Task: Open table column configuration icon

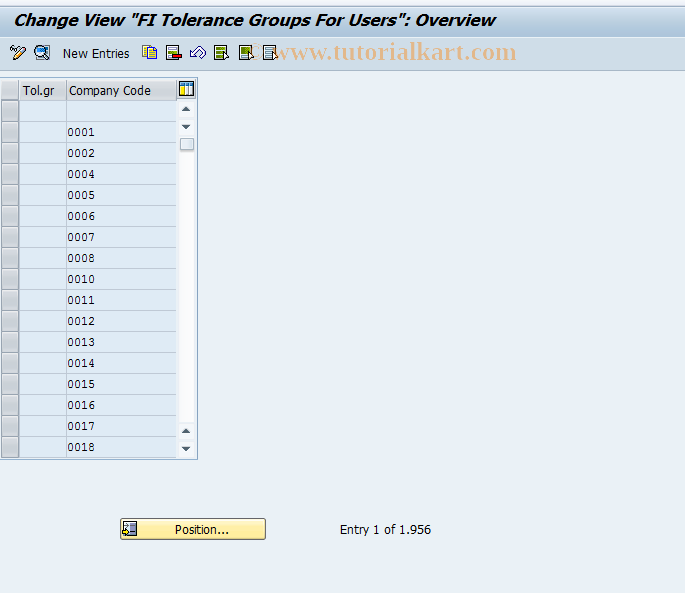Action: tap(186, 89)
